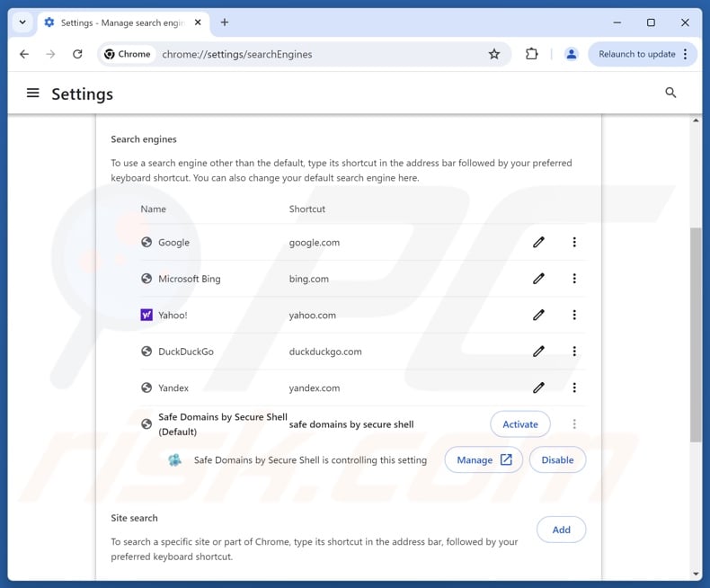This screenshot has width=710, height=588.
Task: Bookmark this page with the star
Action: pyautogui.click(x=494, y=54)
